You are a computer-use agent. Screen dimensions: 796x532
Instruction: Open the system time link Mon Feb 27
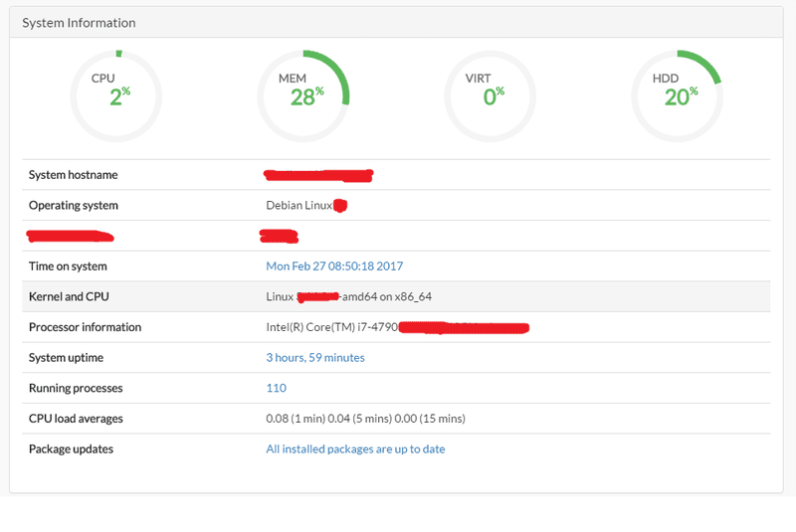[x=334, y=266]
